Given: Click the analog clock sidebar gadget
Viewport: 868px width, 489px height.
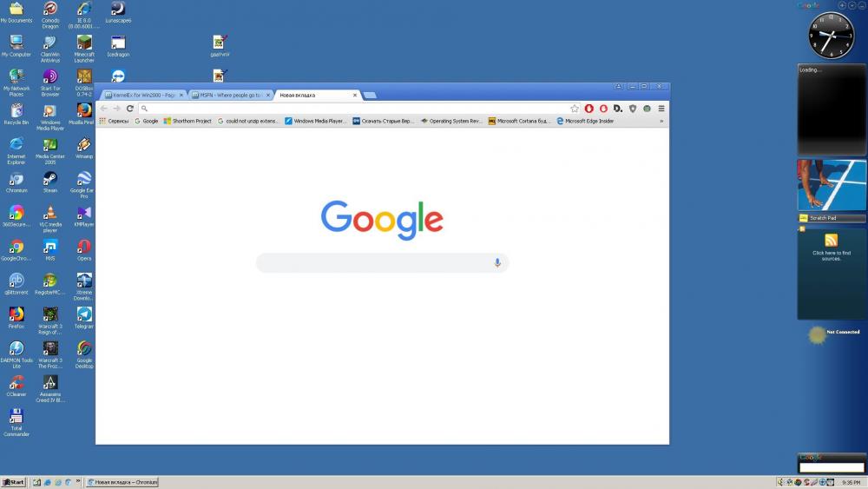Looking at the screenshot, I should point(832,36).
